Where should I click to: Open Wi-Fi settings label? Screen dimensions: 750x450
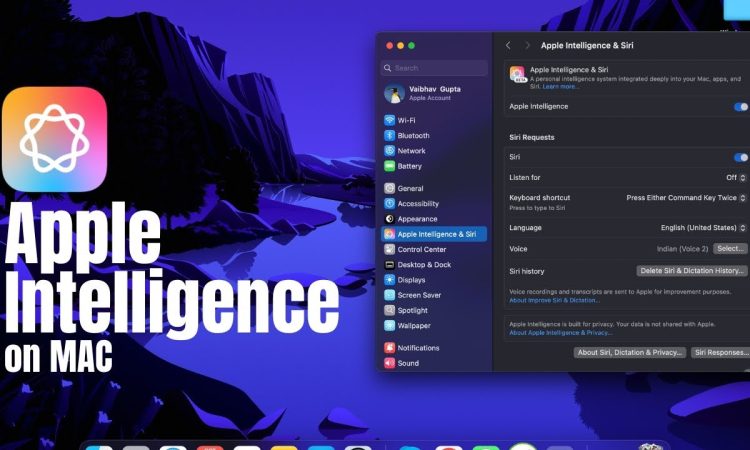407,121
